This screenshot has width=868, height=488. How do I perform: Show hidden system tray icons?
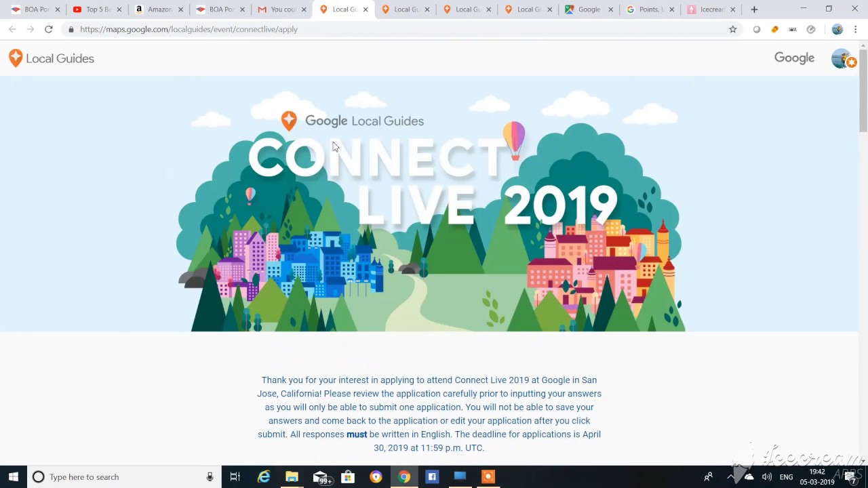[x=731, y=476]
